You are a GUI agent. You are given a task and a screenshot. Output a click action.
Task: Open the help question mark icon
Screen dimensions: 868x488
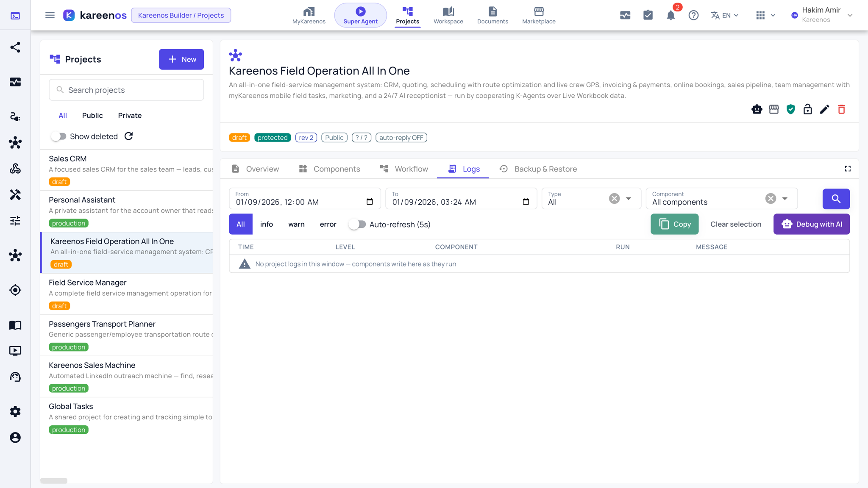[x=693, y=16]
